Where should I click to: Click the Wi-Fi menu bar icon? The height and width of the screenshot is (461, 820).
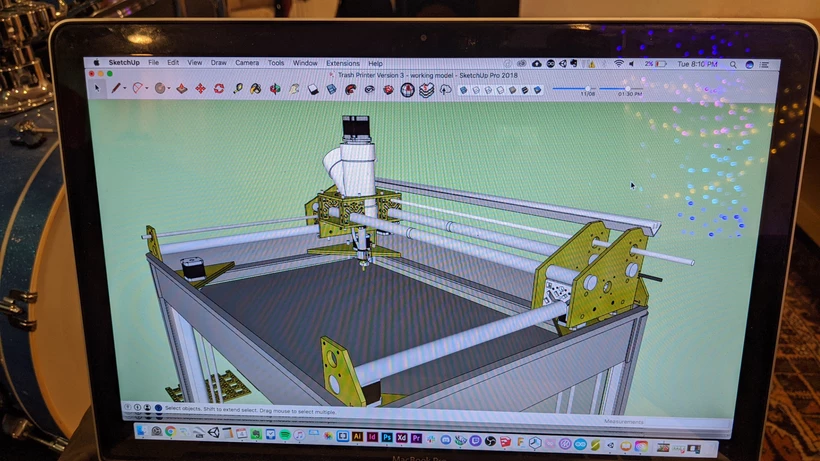[619, 64]
